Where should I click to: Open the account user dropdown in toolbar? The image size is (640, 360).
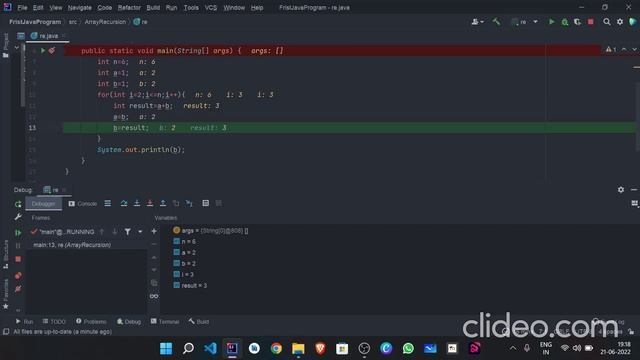(477, 22)
